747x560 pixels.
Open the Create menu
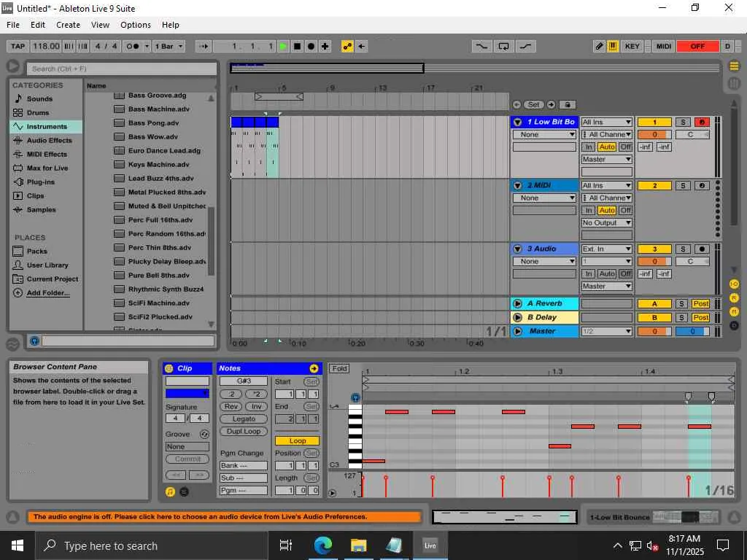(x=68, y=25)
